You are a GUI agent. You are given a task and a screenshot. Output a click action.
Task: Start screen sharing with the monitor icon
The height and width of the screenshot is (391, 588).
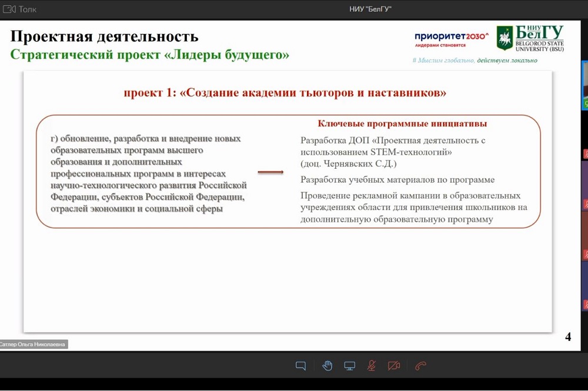(349, 366)
